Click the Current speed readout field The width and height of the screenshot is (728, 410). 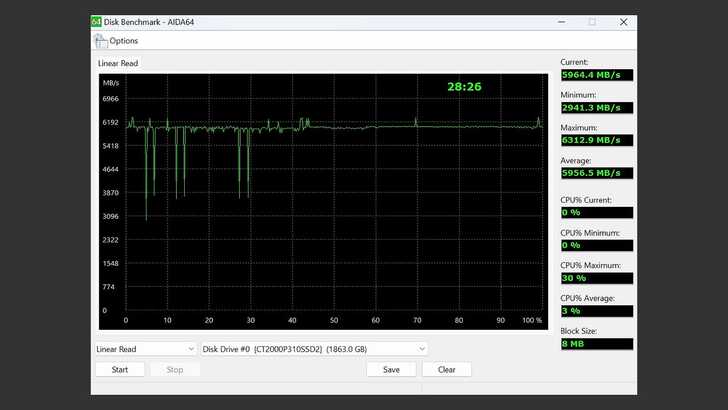tap(596, 75)
